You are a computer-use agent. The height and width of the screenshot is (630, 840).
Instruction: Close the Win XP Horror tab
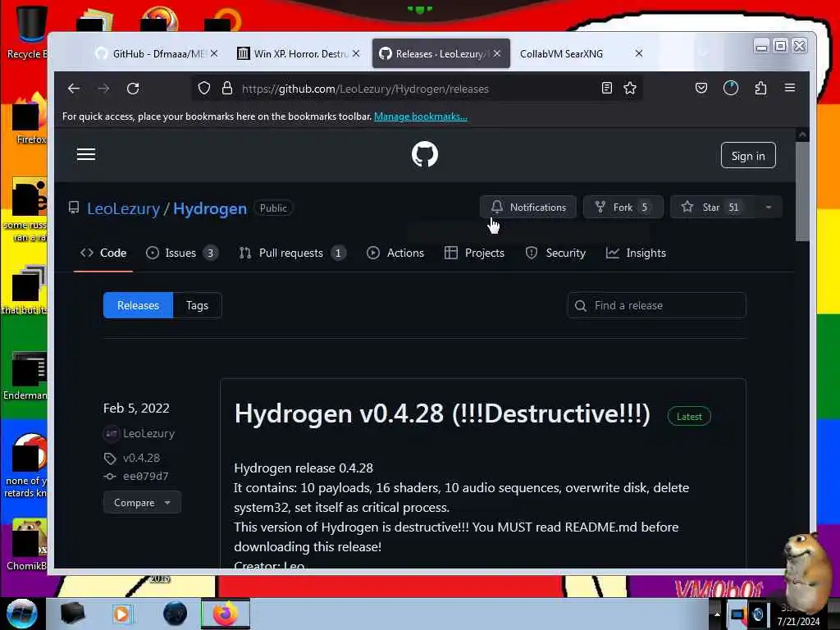356,53
